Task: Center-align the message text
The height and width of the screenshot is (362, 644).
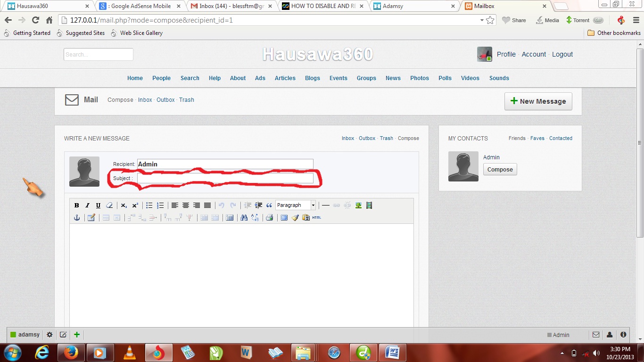Action: pyautogui.click(x=186, y=206)
